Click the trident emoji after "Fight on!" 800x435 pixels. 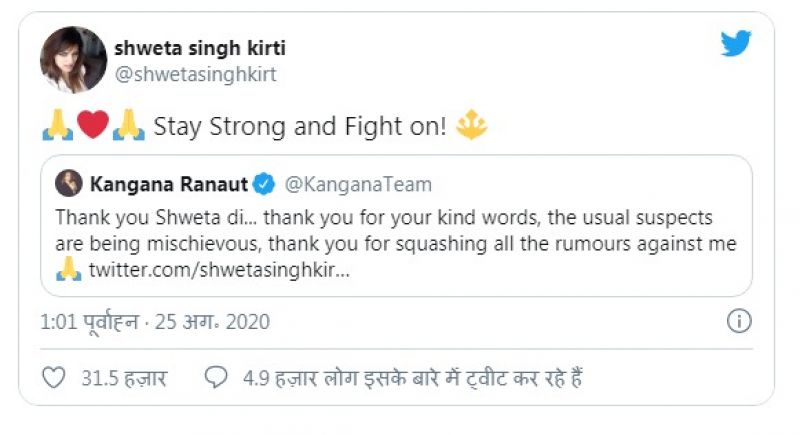(470, 127)
